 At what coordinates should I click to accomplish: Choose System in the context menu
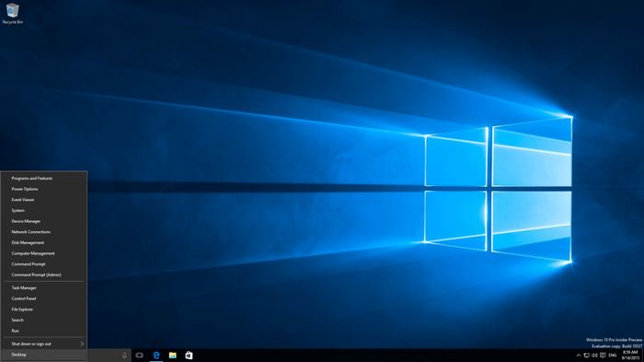44,211
